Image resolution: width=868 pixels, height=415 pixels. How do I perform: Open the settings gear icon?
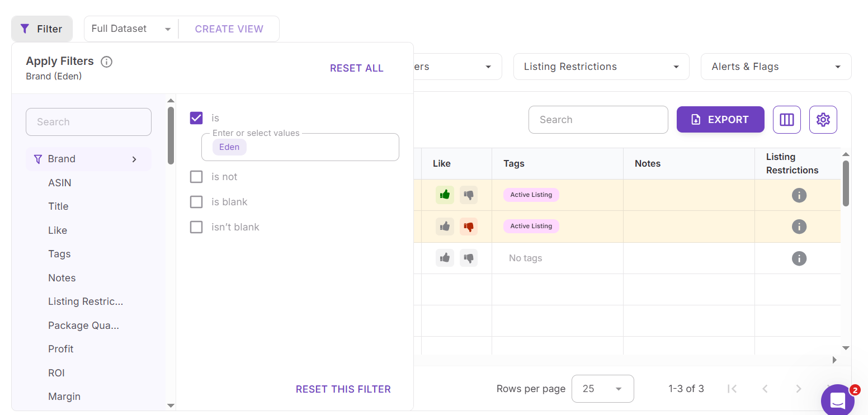pos(823,120)
